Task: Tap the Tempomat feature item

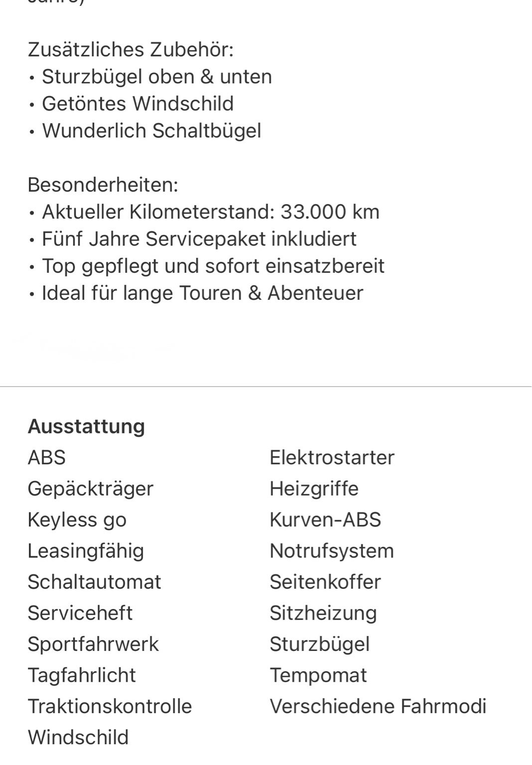Action: pos(318,675)
